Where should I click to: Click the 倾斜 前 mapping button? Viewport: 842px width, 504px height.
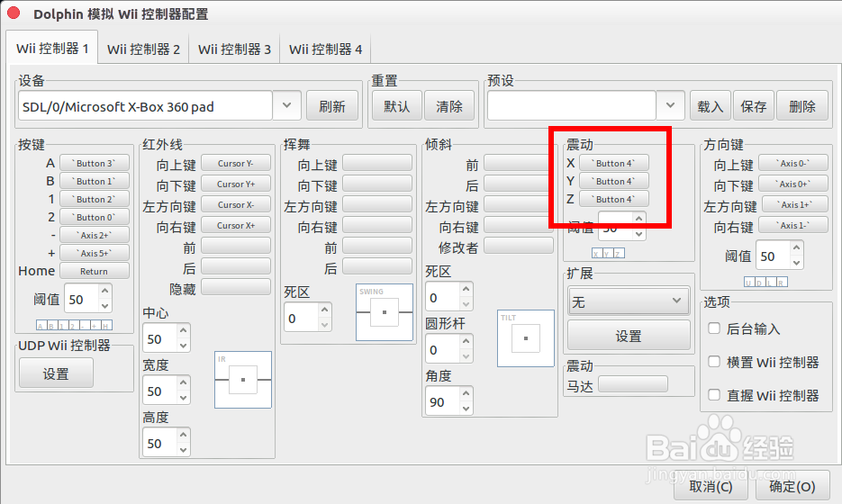pyautogui.click(x=518, y=163)
